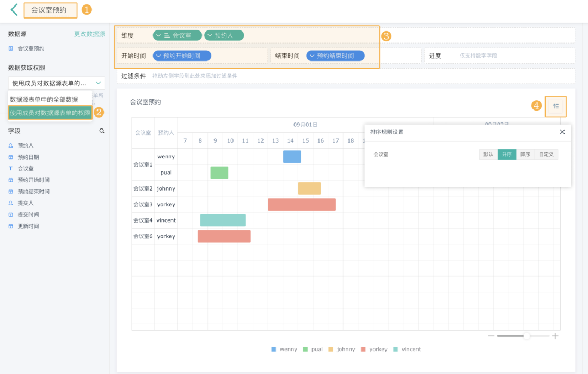
Task: Click the plus icon to zoom the timeline
Action: 555,336
